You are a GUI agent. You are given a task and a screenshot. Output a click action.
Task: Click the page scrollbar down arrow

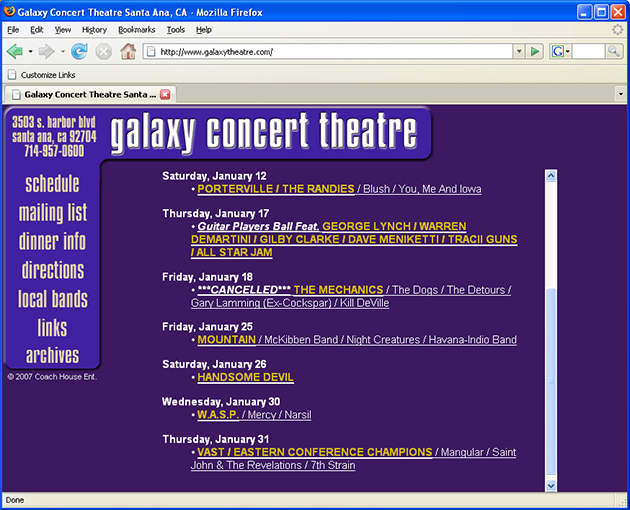[x=550, y=485]
